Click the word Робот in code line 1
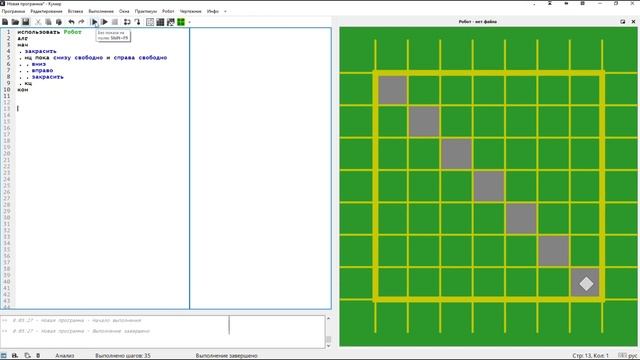 (x=73, y=32)
